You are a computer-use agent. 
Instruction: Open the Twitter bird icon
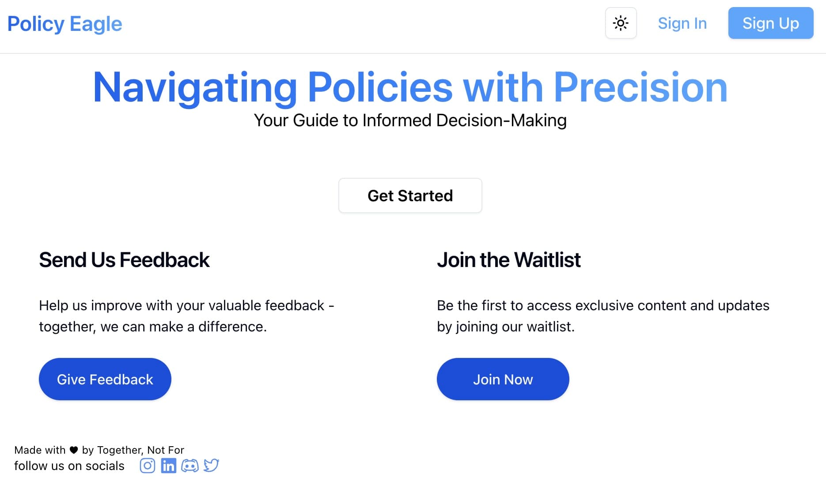[211, 466]
